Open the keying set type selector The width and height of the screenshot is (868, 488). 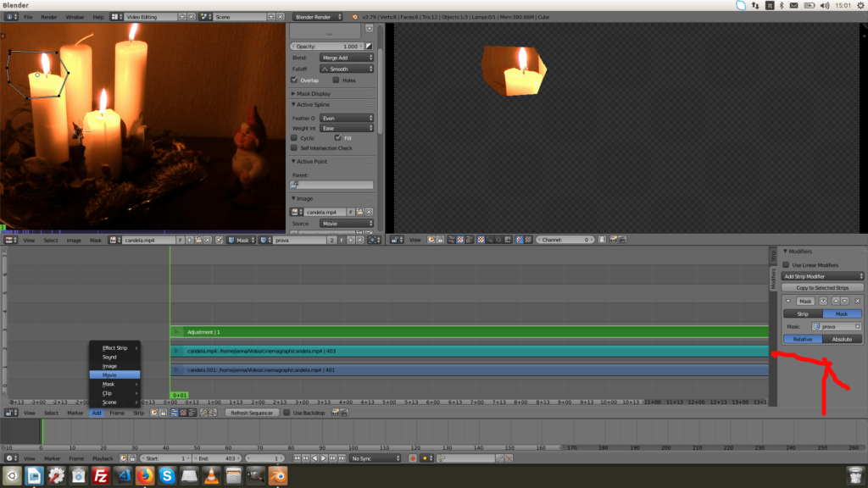426,458
